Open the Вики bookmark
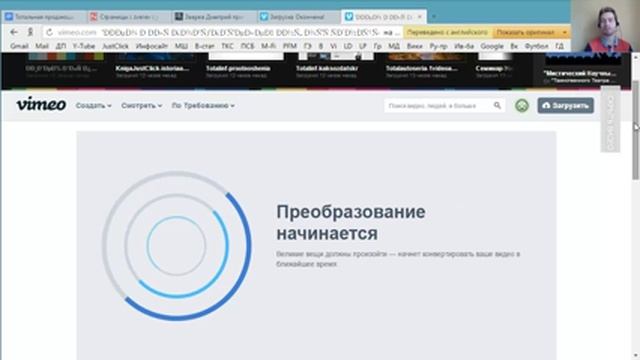The height and width of the screenshot is (360, 640). click(414, 46)
